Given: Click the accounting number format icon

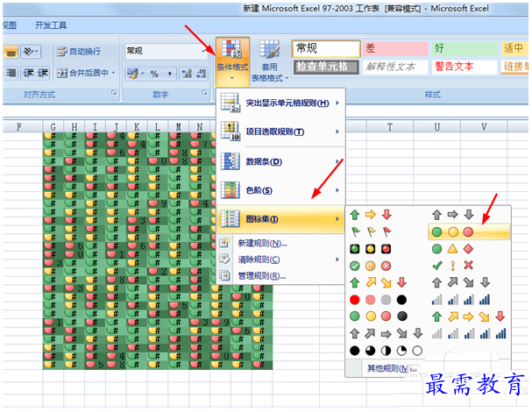Looking at the screenshot, I should (132, 74).
